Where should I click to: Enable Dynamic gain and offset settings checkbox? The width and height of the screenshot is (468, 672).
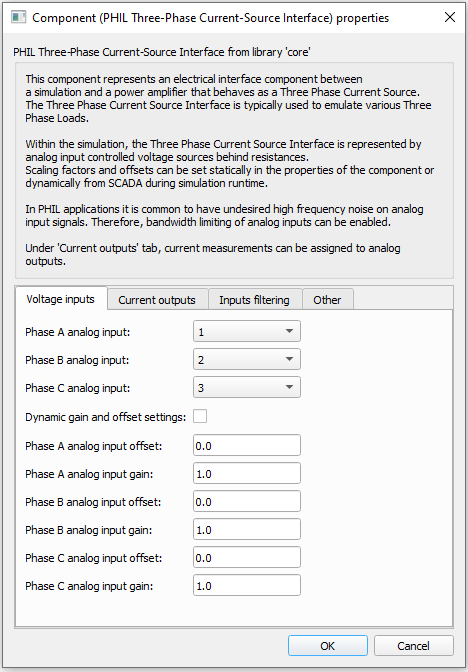200,416
